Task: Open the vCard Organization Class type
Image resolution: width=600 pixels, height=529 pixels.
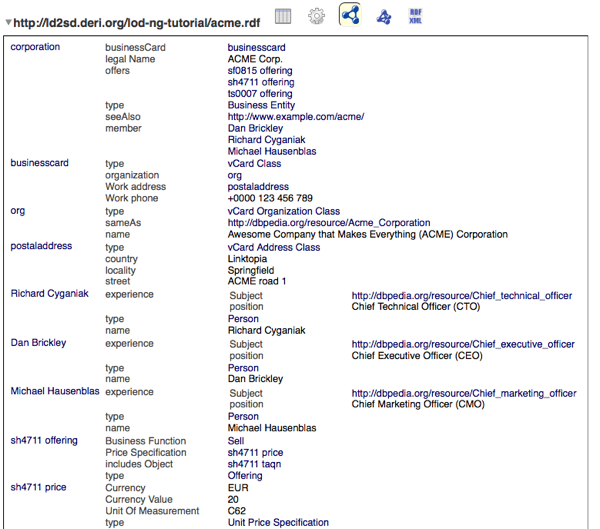Action: tap(283, 212)
